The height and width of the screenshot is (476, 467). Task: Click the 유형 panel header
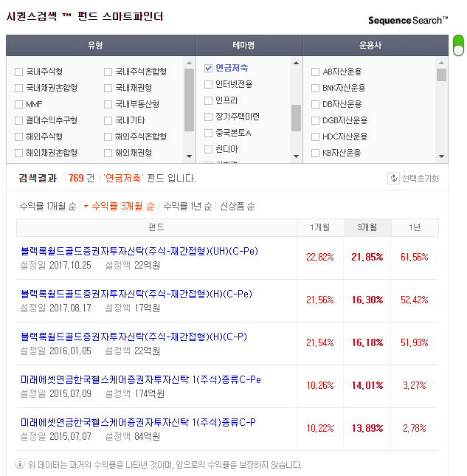click(101, 46)
